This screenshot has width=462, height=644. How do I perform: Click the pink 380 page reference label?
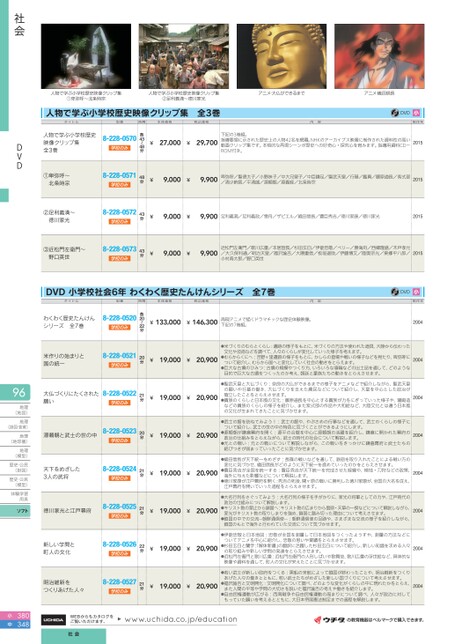click(15, 616)
